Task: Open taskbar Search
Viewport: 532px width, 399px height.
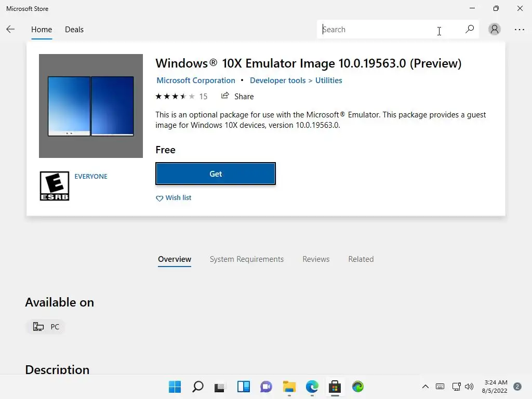Action: [x=197, y=387]
